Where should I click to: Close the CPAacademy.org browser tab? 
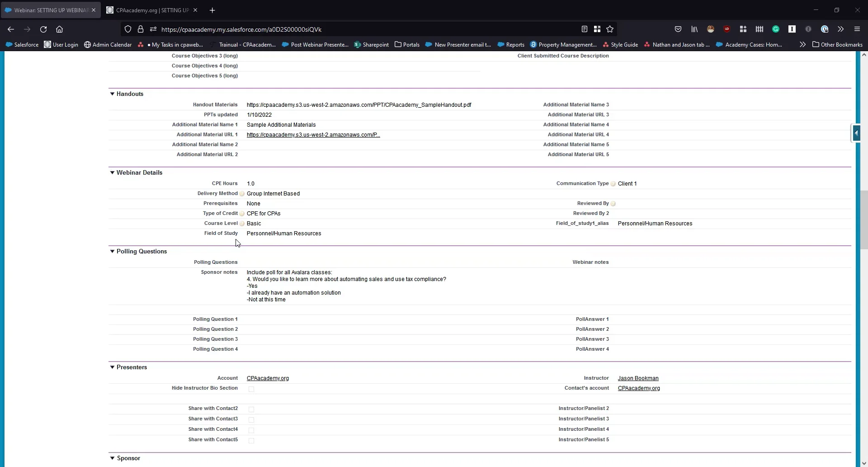click(x=195, y=10)
